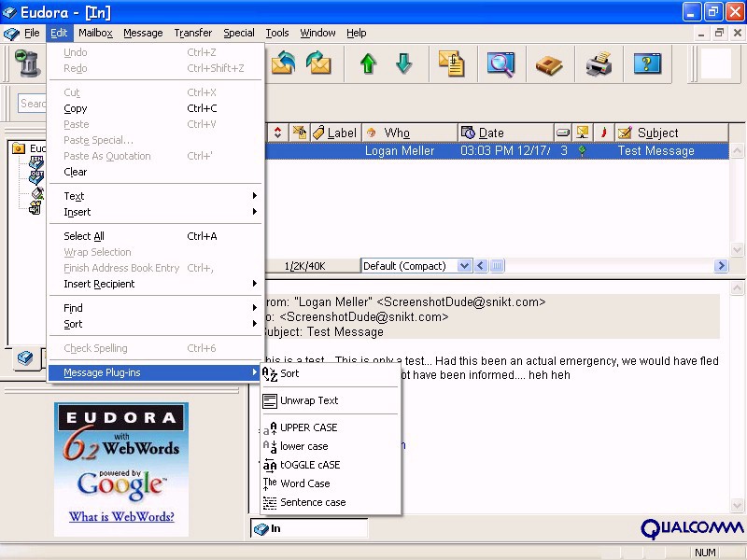The height and width of the screenshot is (560, 747).
Task: Select the Test Message row subject
Action: [x=656, y=151]
